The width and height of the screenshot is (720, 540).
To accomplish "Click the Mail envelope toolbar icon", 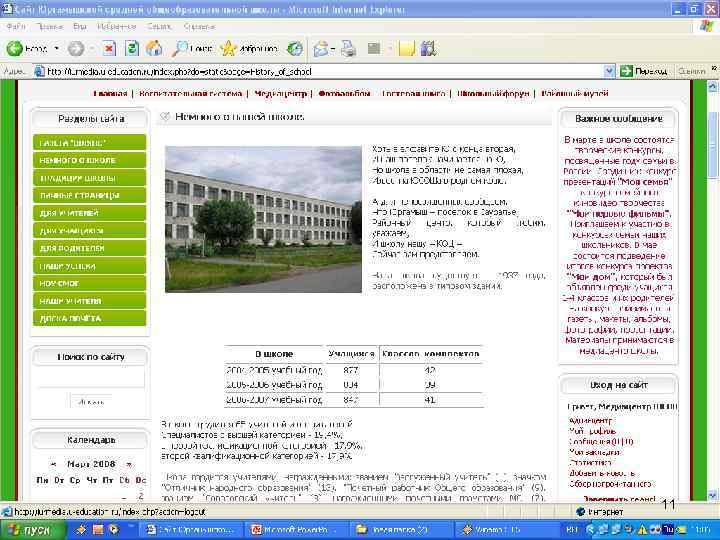I will (x=321, y=48).
